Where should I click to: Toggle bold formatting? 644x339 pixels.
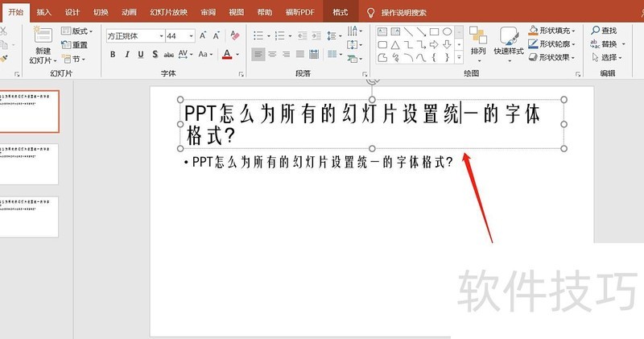tap(113, 55)
